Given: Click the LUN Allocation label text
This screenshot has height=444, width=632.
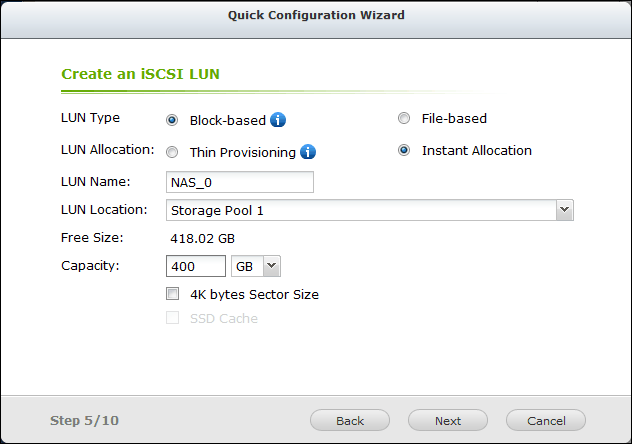Looking at the screenshot, I should coord(108,150).
